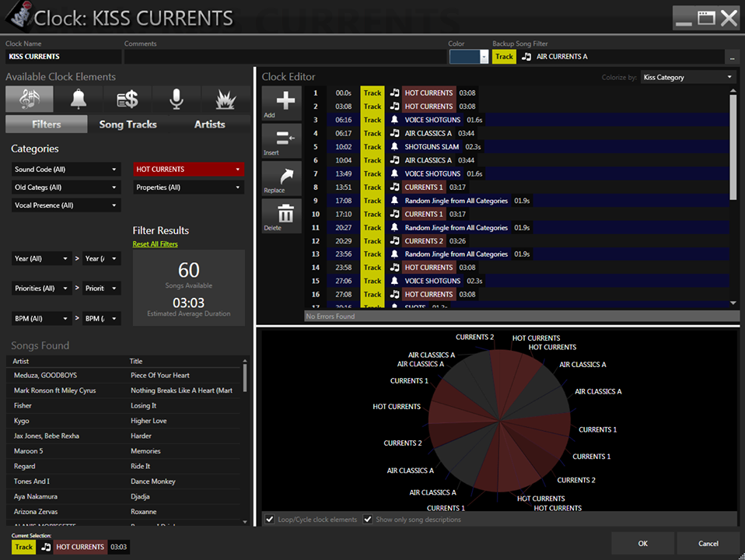Screen dimensions: 745x560
Task: Click the Comments input field
Action: [x=285, y=57]
